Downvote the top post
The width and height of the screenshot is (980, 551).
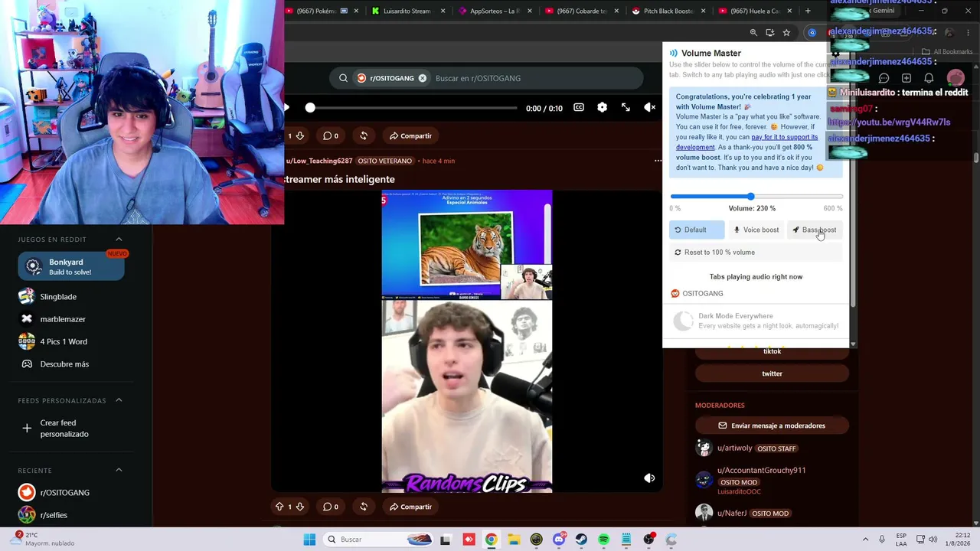[300, 136]
